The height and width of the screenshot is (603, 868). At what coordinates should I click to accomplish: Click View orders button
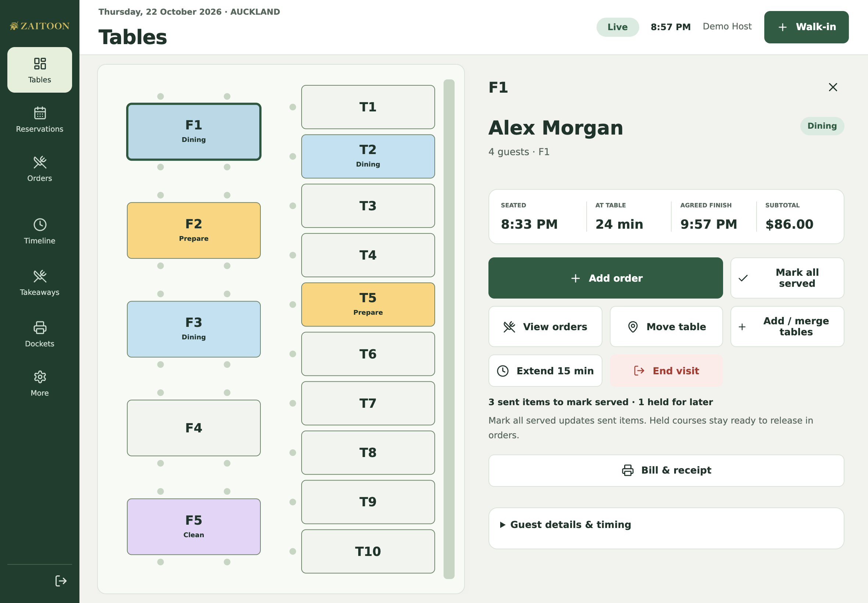coord(545,327)
